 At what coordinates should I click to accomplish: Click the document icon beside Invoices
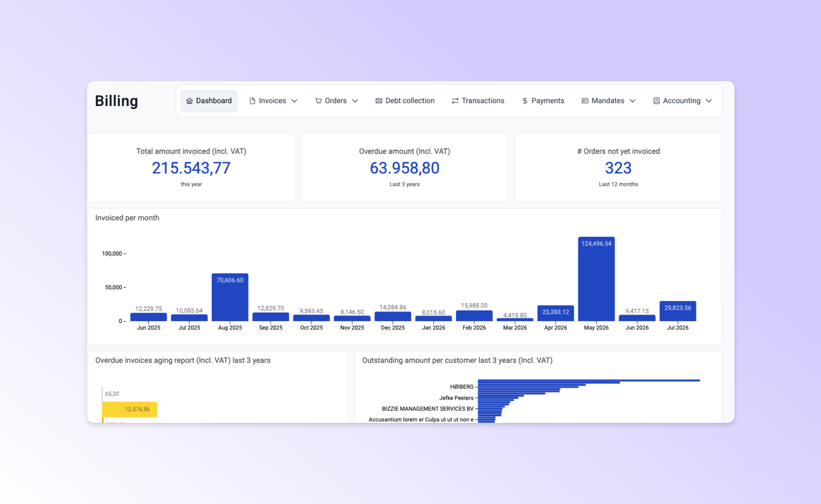click(x=252, y=101)
